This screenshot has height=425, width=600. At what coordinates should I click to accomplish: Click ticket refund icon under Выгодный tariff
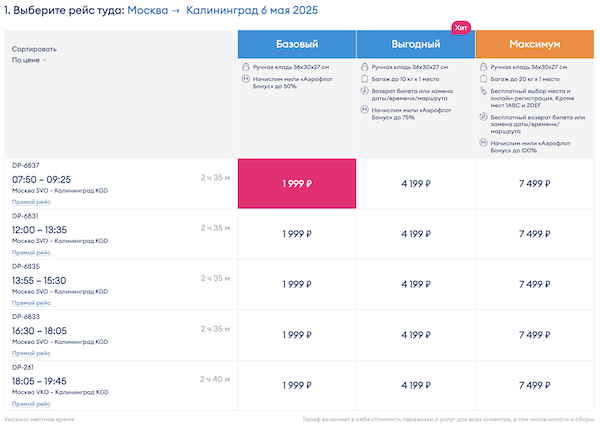pos(364,90)
